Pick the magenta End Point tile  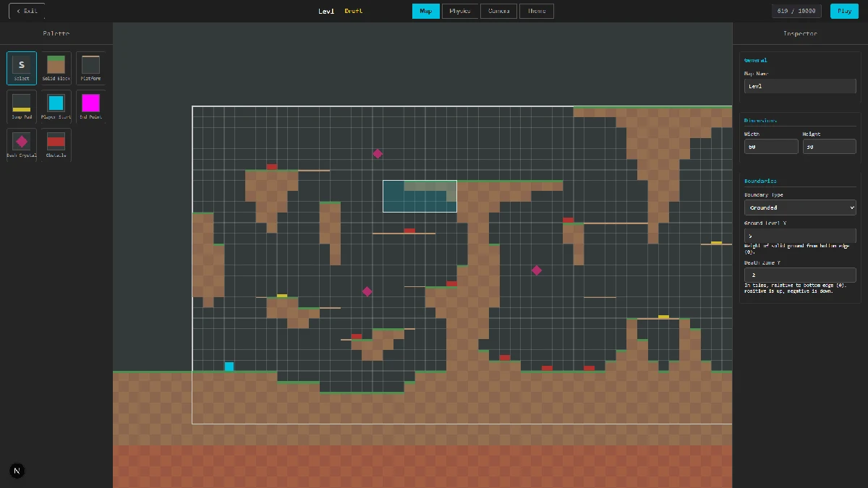(x=90, y=106)
